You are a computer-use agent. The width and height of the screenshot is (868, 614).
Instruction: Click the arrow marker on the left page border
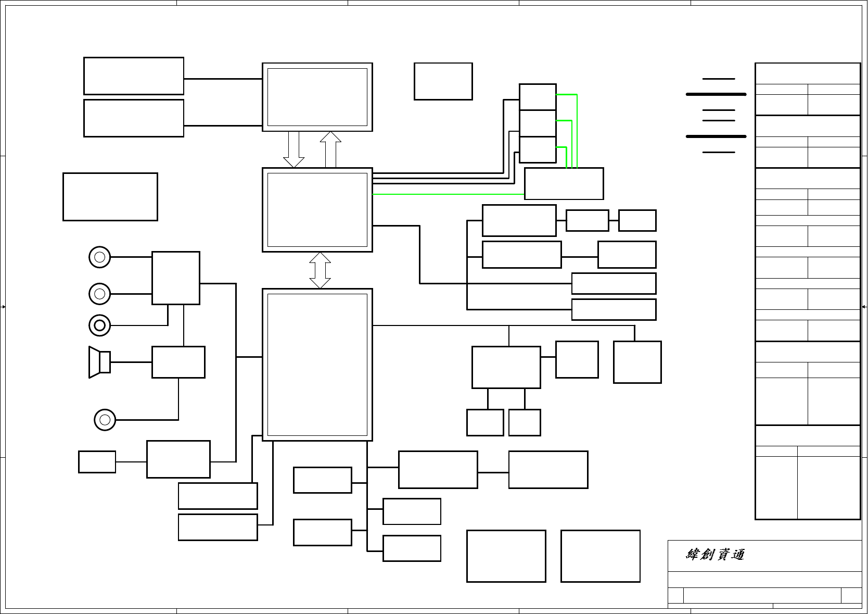point(3,307)
